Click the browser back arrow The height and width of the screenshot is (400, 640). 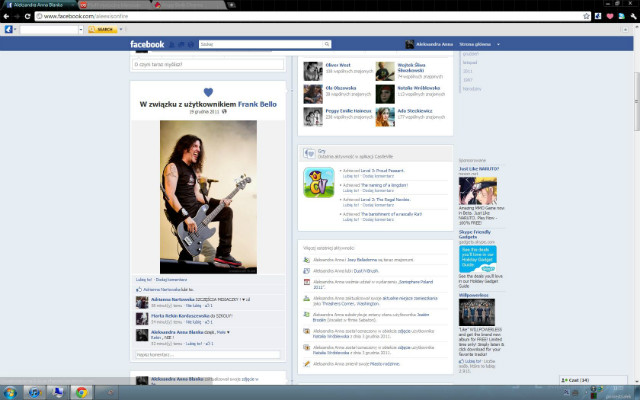[x=6, y=16]
